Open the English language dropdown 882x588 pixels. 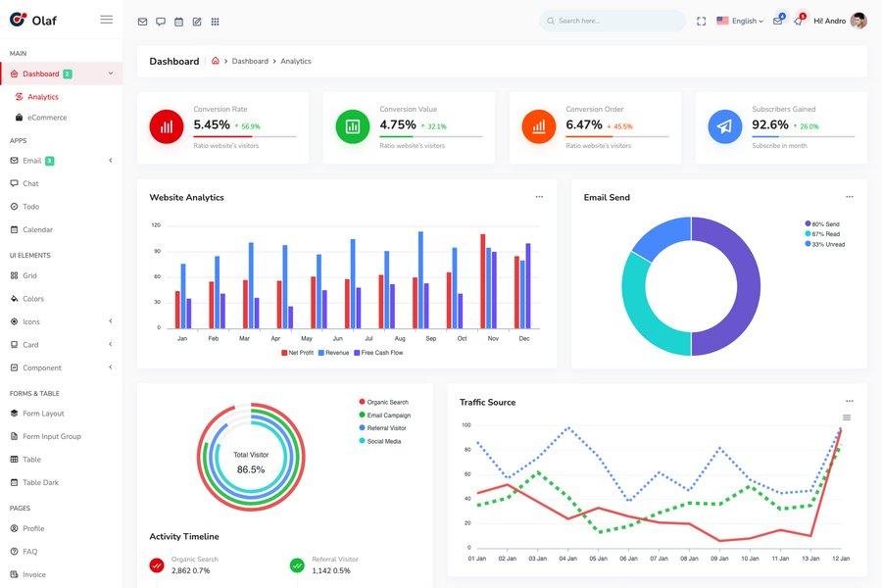click(x=740, y=19)
